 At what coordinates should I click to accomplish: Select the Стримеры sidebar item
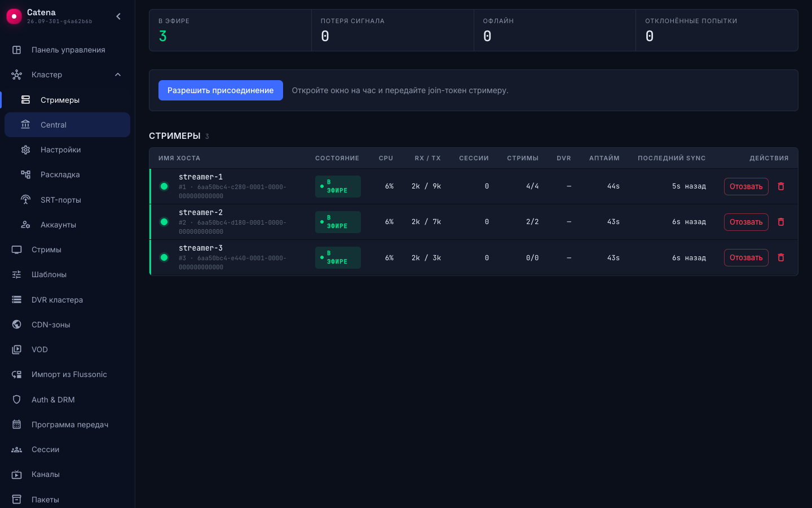coord(67,100)
